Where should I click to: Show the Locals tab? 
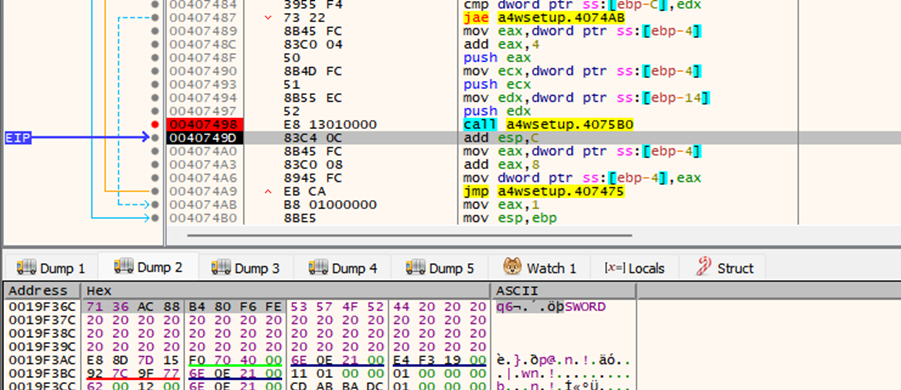[x=634, y=268]
